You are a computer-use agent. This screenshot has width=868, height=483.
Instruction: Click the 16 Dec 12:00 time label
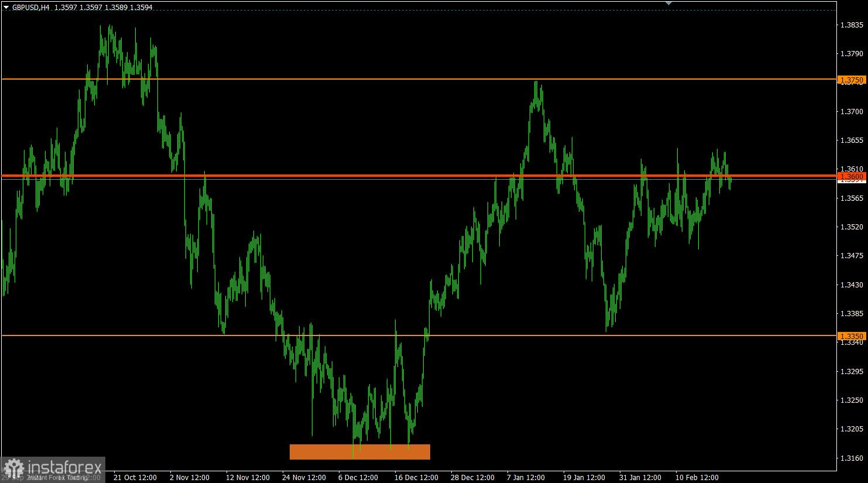click(416, 478)
